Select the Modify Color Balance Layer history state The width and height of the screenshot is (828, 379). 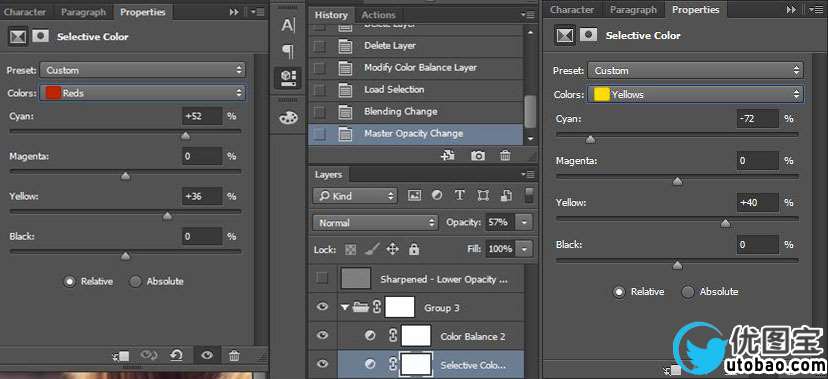(x=416, y=68)
